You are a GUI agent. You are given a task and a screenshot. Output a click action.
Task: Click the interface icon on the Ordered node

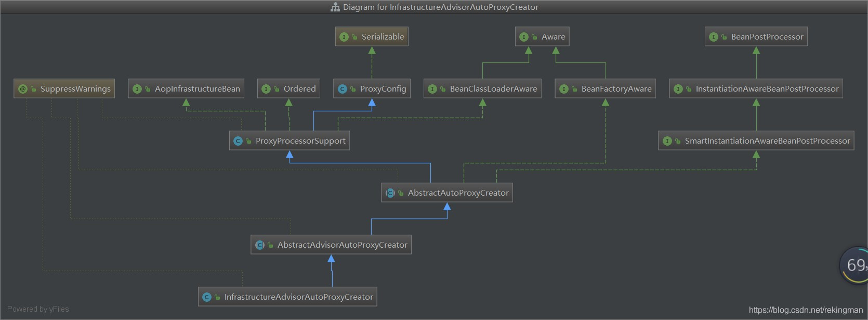pos(266,89)
